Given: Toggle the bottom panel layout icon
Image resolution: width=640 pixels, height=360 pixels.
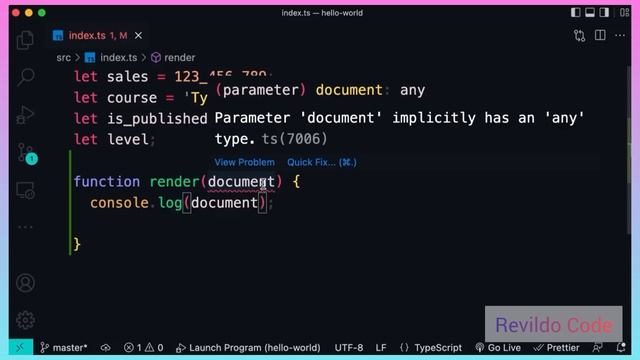Looking at the screenshot, I should click(x=590, y=13).
